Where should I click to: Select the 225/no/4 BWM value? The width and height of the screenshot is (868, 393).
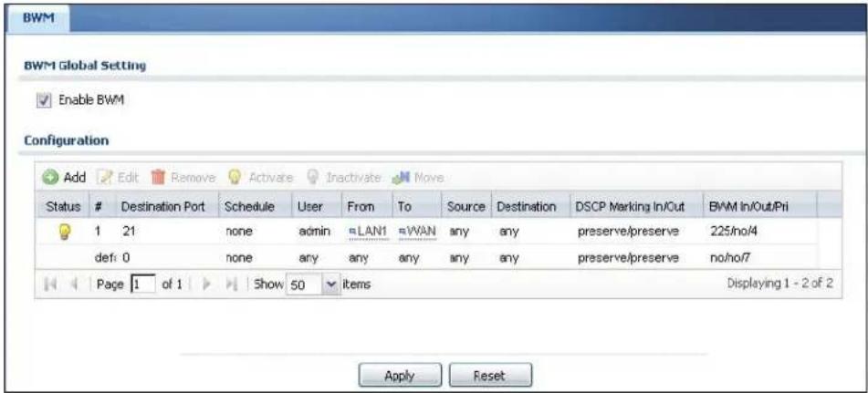733,232
